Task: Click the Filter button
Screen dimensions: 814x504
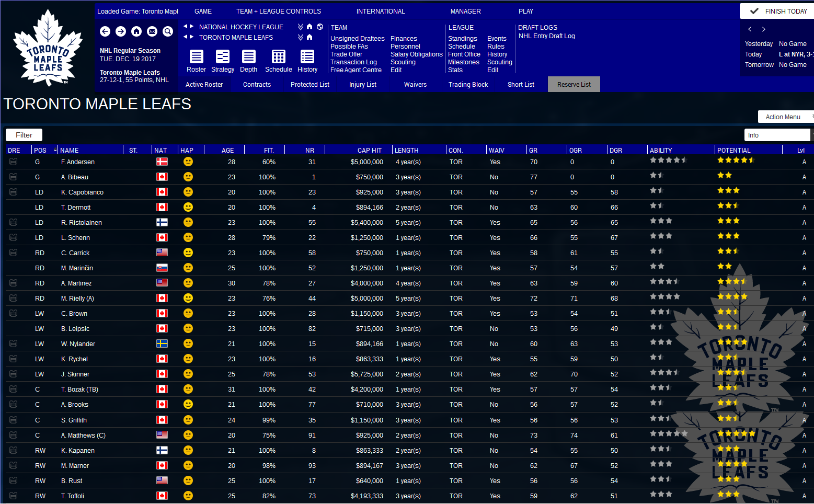Action: [x=24, y=135]
